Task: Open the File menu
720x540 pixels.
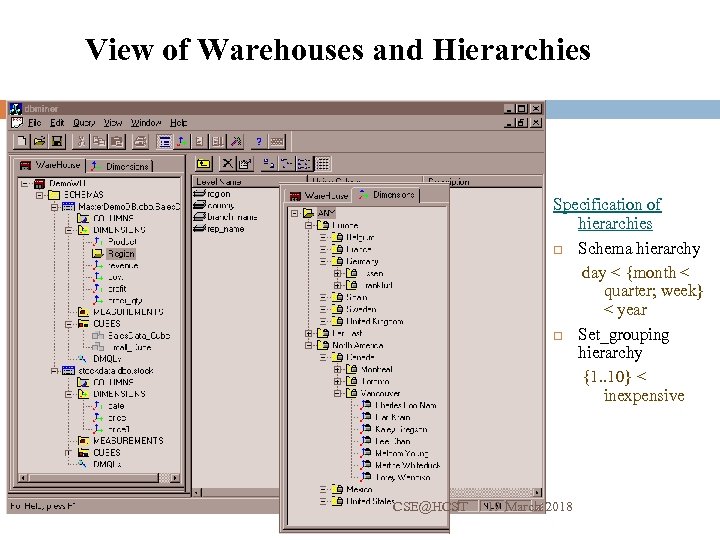Action: coord(34,123)
